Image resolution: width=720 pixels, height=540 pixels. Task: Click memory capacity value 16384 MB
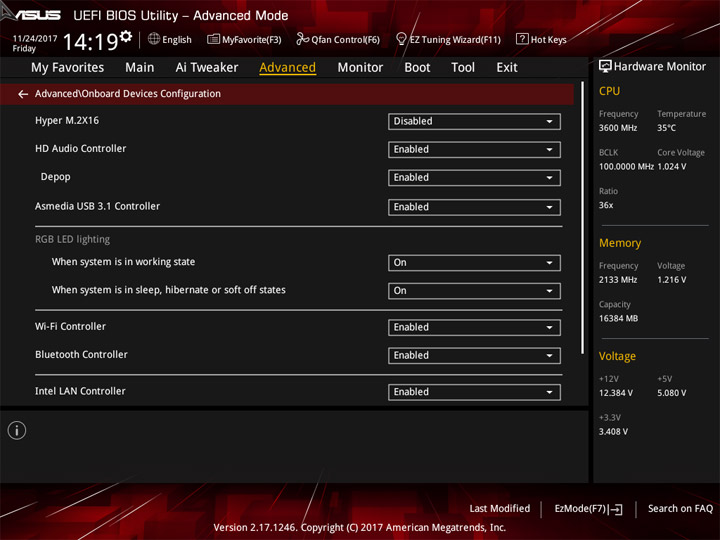(618, 319)
